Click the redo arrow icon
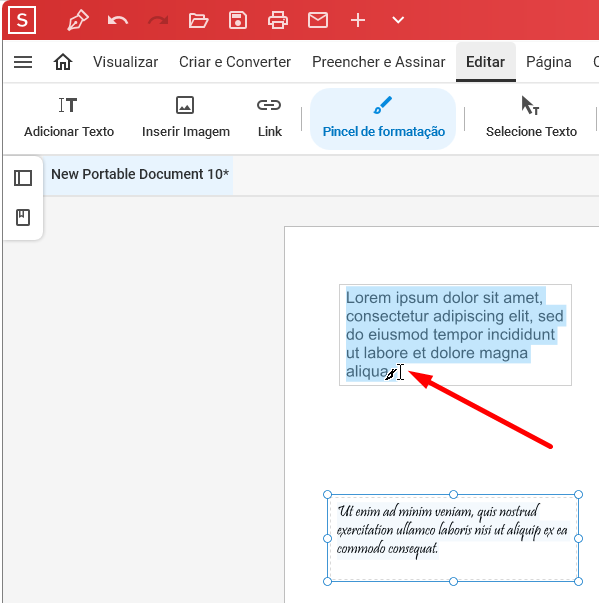 click(x=158, y=20)
